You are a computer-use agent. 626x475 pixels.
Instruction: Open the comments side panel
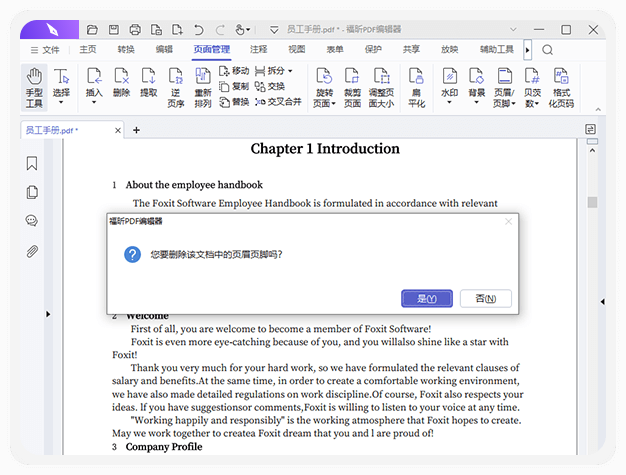point(32,221)
